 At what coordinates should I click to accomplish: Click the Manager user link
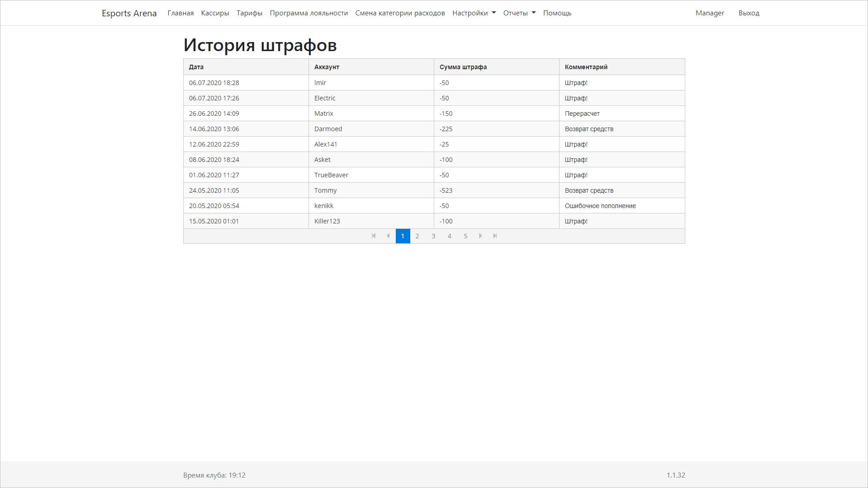pos(709,13)
